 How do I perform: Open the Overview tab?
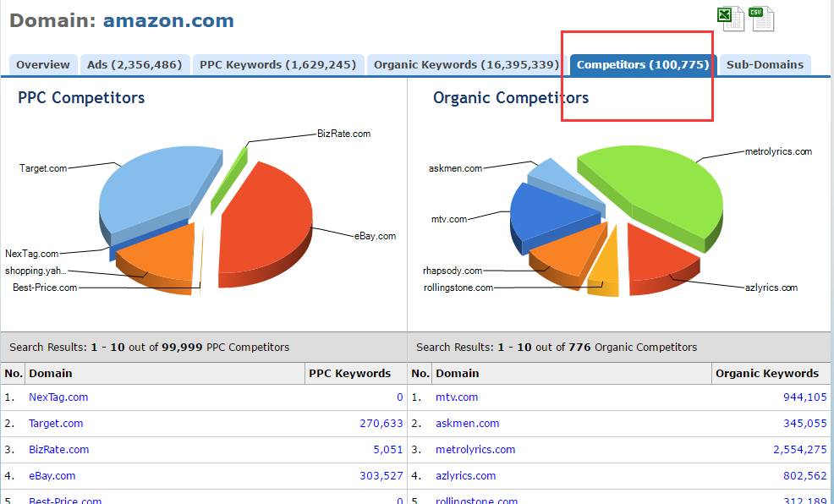coord(43,65)
